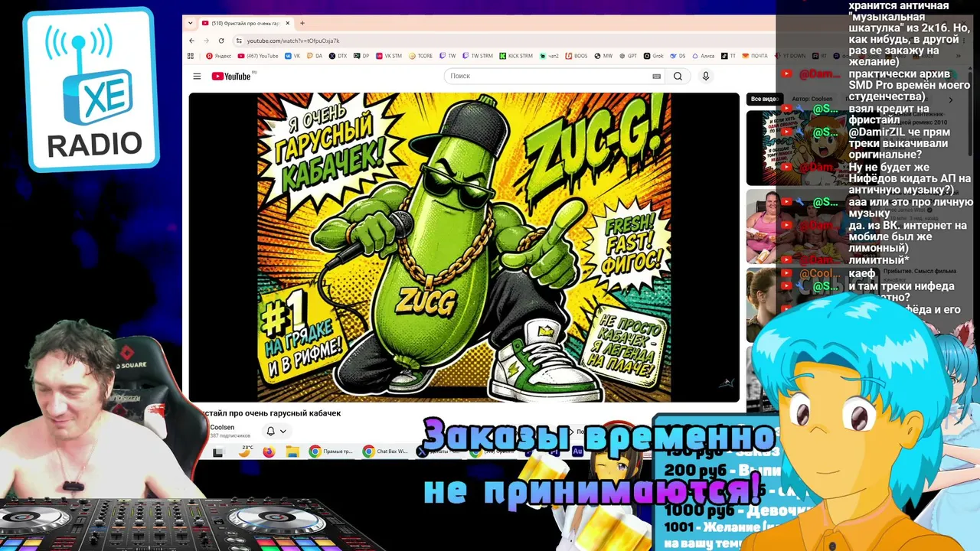Switch to the Chat Box Wi... Chrome window
980x551 pixels.
pyautogui.click(x=385, y=452)
